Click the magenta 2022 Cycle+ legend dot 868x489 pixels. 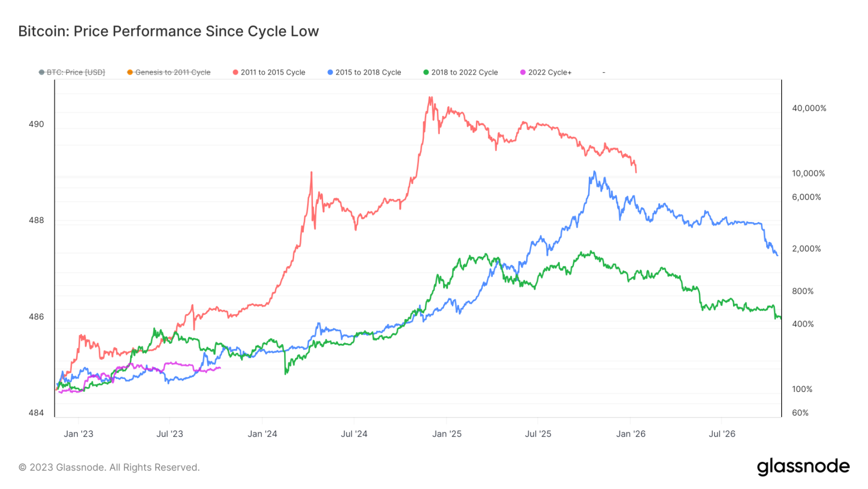pyautogui.click(x=523, y=72)
